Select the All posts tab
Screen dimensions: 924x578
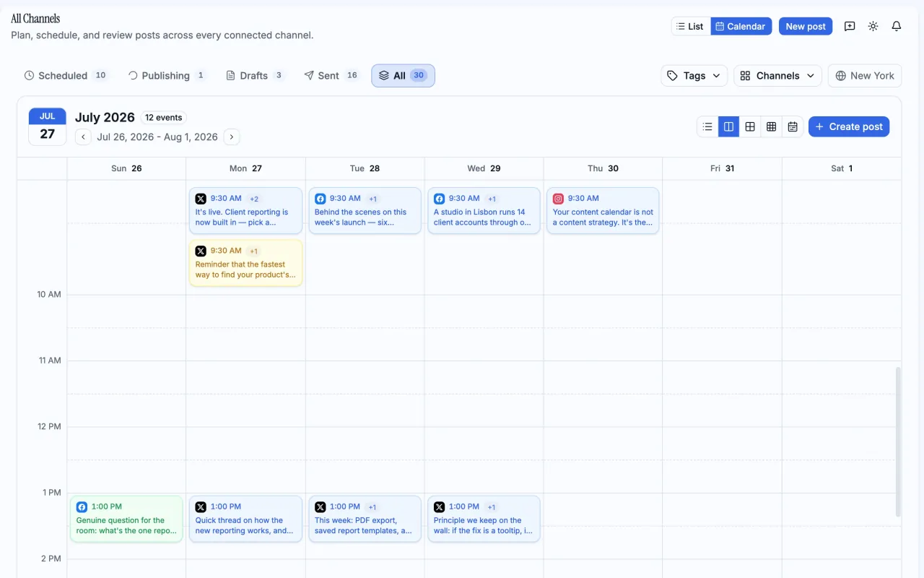(403, 76)
